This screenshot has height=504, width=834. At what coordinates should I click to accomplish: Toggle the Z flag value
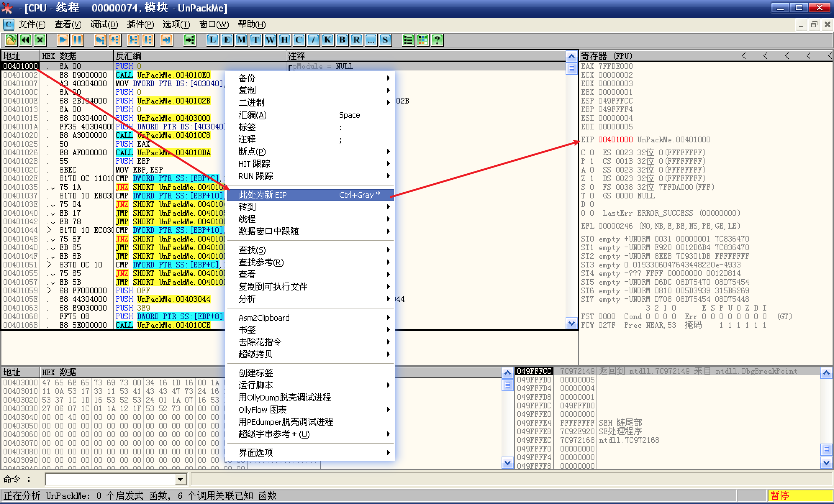click(592, 178)
